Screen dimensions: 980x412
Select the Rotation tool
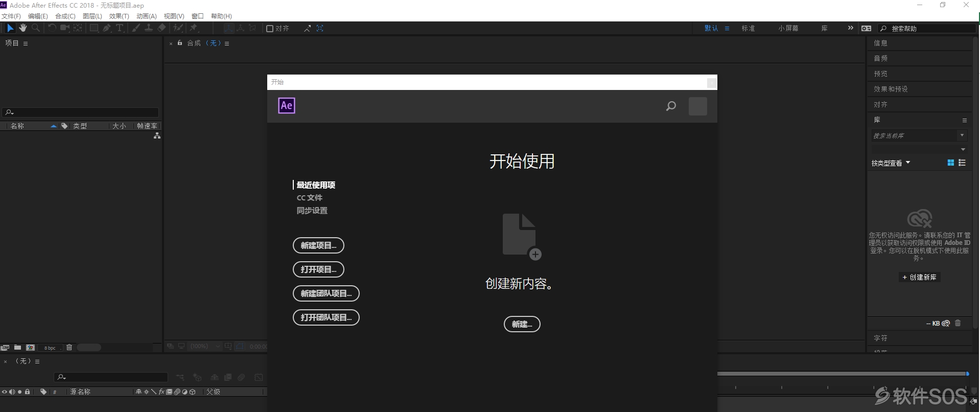pos(52,28)
